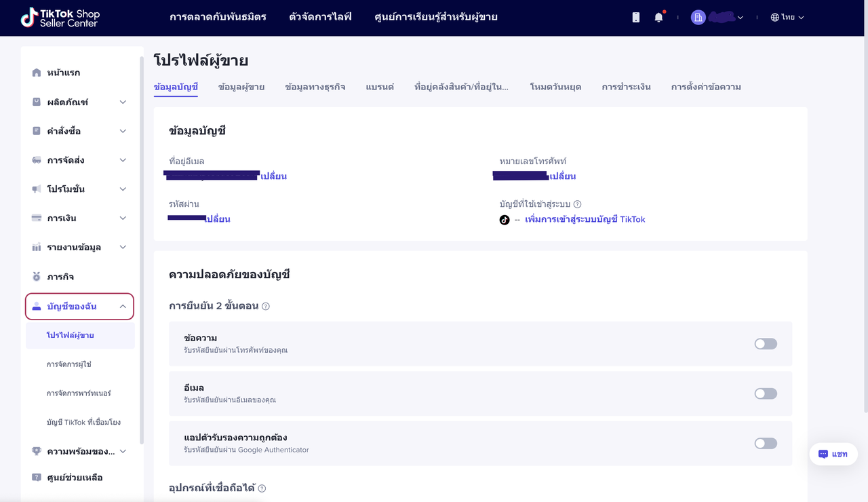Expand the รายงานข้อมูล sidebar chevron
Screen dimensions: 868x502
123,248
